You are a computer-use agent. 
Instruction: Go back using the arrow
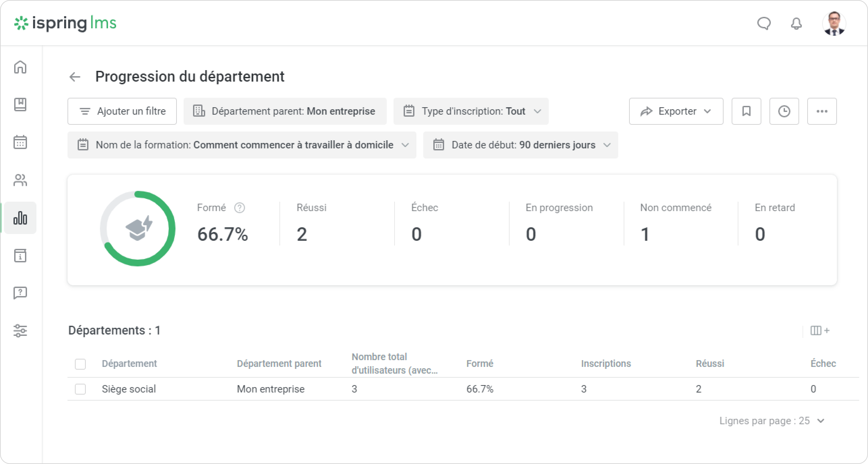point(75,77)
